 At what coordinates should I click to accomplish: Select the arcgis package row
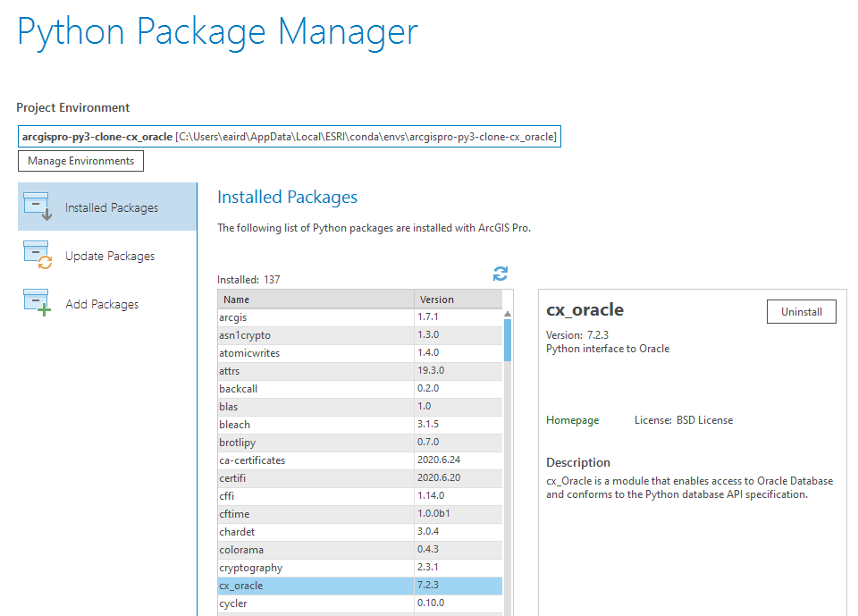click(x=359, y=317)
